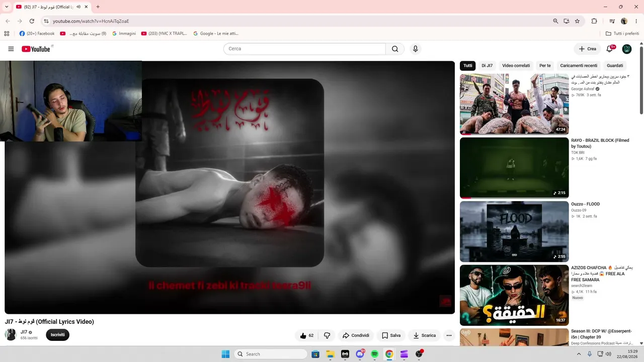The image size is (644, 362).
Task: Open the Chrome zoom magnifier icon in the address bar
Action: point(555,21)
